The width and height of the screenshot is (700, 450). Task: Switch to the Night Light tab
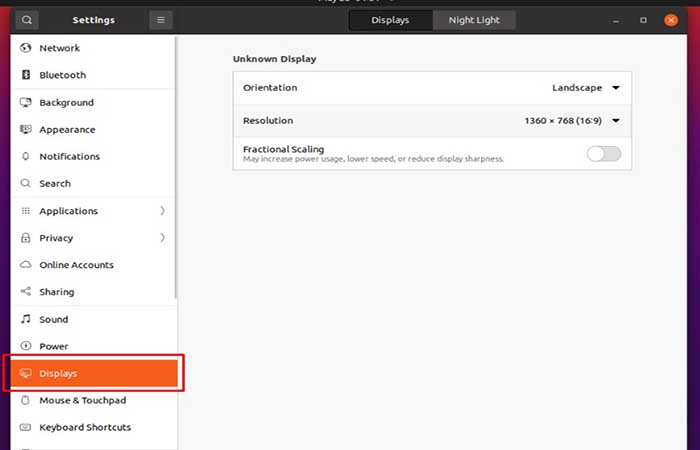[474, 20]
